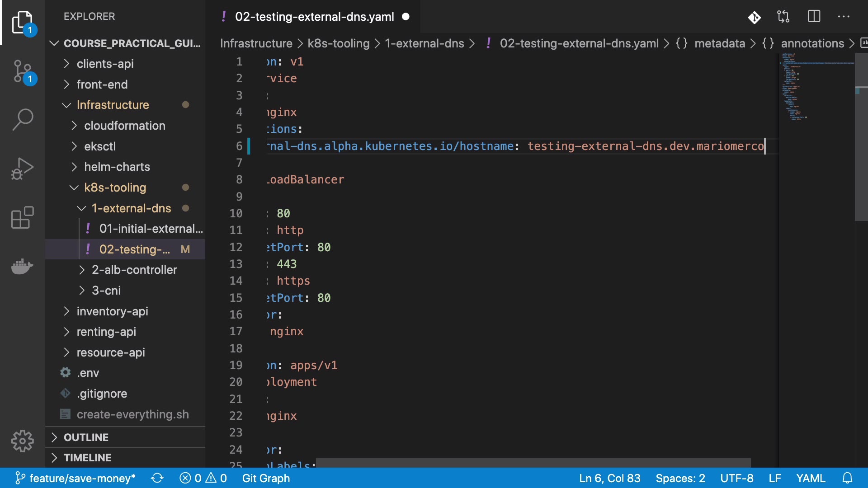Open Git Graph from status bar

tap(266, 478)
